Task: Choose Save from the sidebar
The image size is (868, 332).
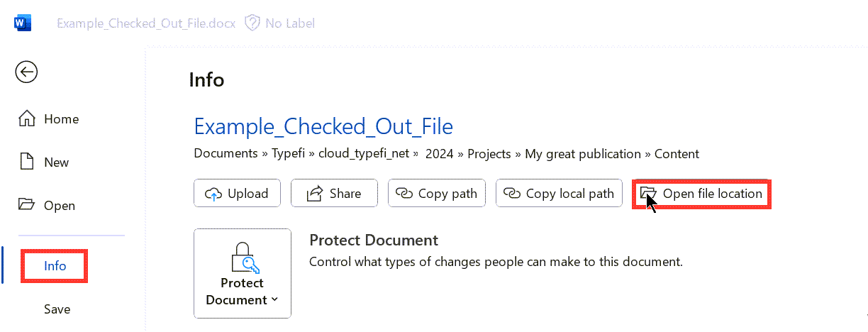Action: pos(57,309)
